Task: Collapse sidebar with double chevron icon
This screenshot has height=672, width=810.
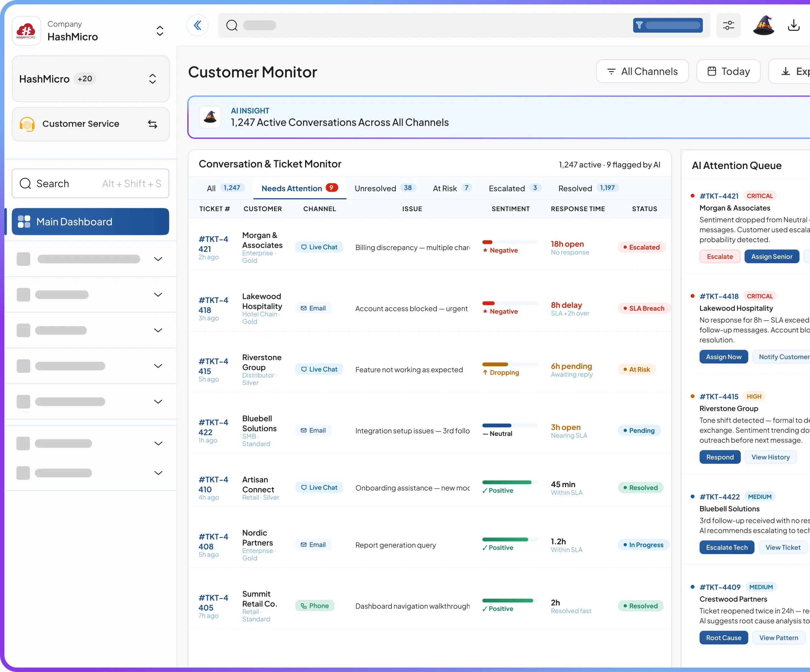Action: click(x=198, y=25)
